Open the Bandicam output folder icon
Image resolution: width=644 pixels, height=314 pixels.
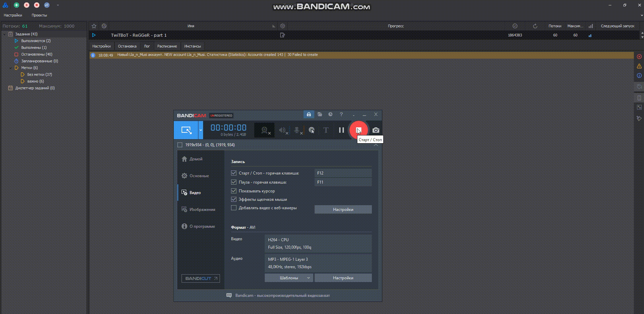320,115
